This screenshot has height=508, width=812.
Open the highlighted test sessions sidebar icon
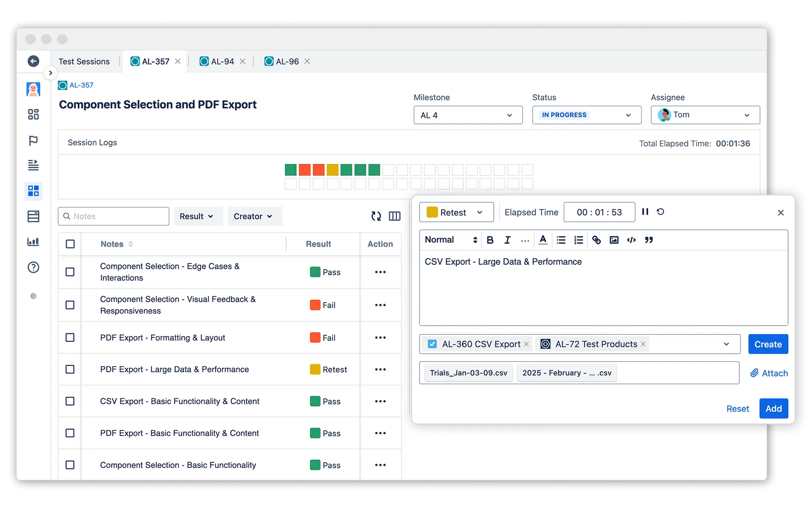[x=33, y=191]
